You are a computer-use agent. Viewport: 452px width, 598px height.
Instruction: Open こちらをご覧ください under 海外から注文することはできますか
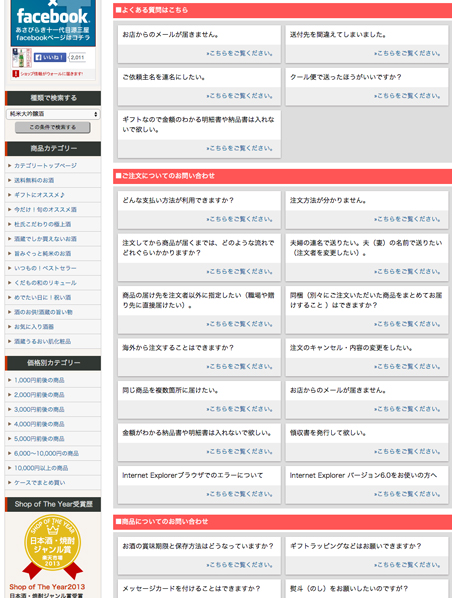pos(240,367)
